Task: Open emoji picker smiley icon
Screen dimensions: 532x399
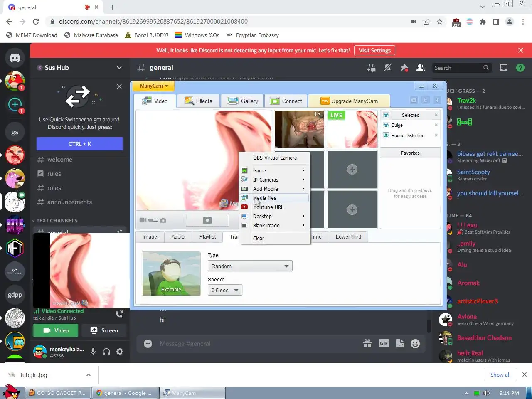Action: point(415,343)
